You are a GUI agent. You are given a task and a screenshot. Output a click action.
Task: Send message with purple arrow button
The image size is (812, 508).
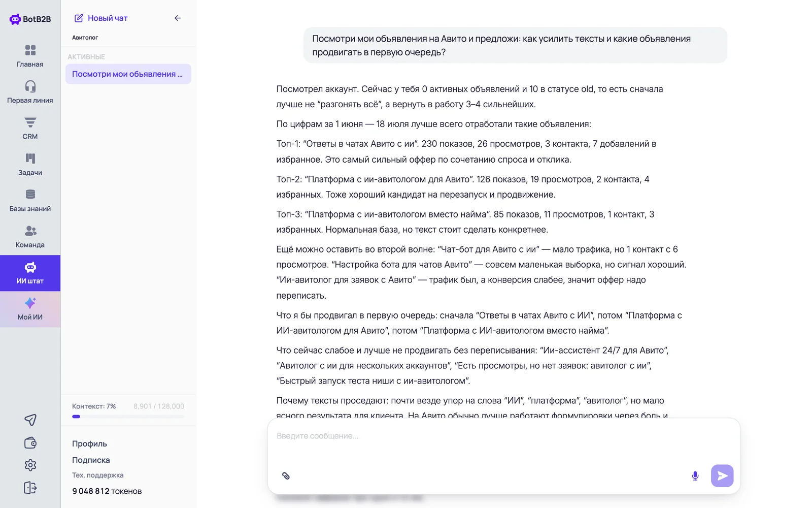722,476
